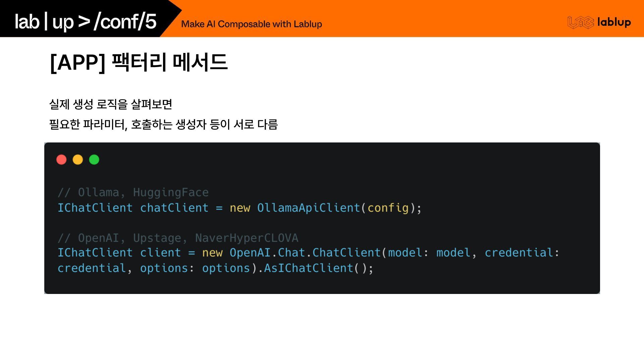Screen dimensions: 644x362
Task: Click the 'chatClient' variable name
Action: pos(174,208)
